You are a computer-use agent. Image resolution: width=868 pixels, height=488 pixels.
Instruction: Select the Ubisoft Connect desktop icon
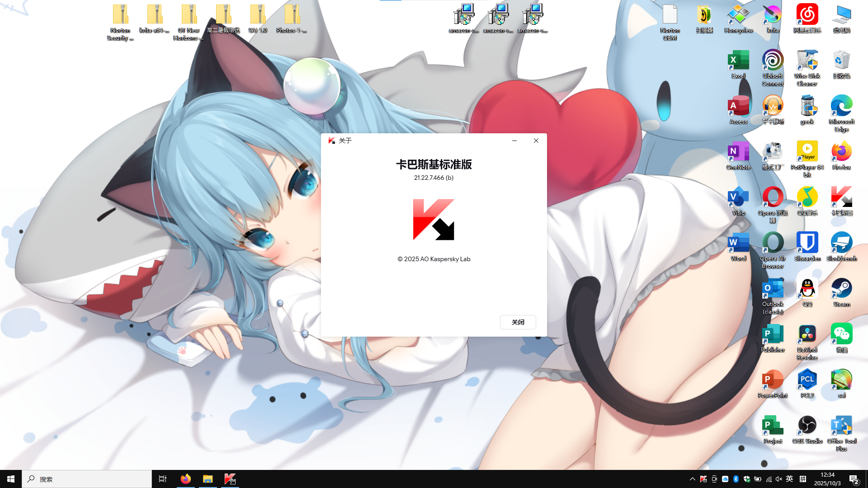773,68
